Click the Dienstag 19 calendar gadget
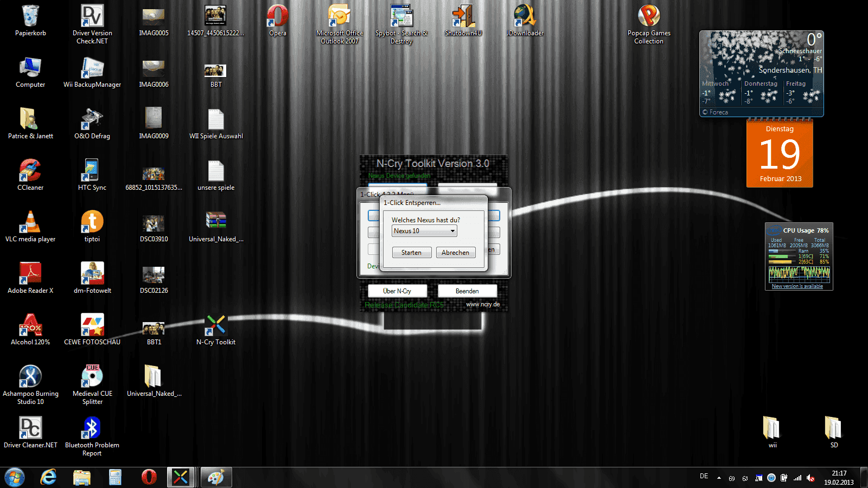 [x=780, y=153]
